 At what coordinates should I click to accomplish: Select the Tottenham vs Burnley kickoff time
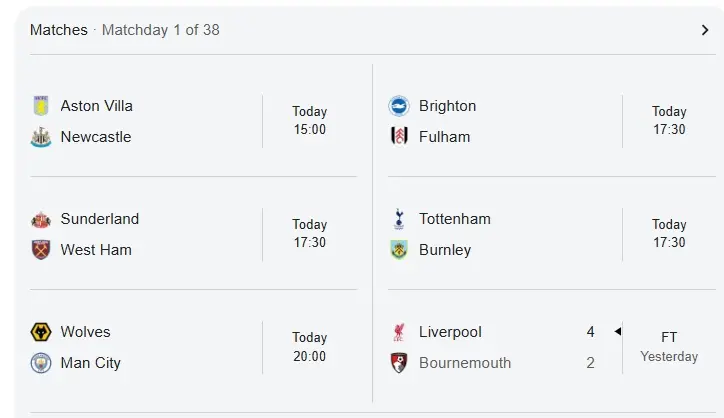(x=669, y=233)
